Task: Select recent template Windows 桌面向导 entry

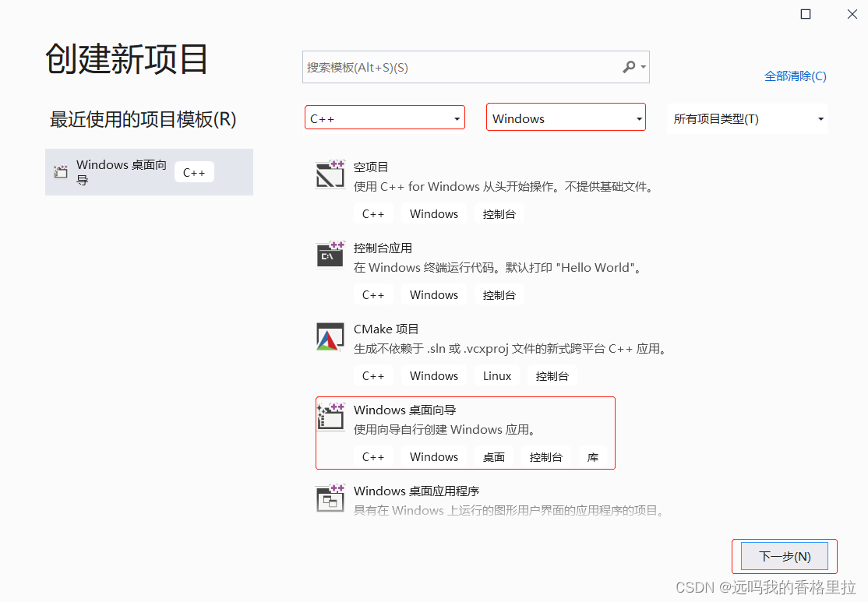Action: pos(149,172)
